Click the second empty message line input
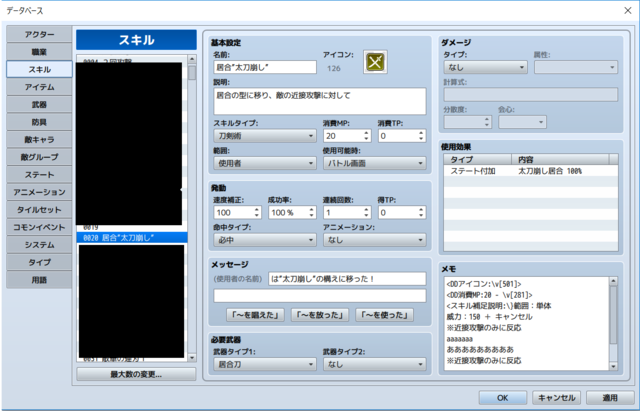The height and width of the screenshot is (411, 640). coord(320,295)
